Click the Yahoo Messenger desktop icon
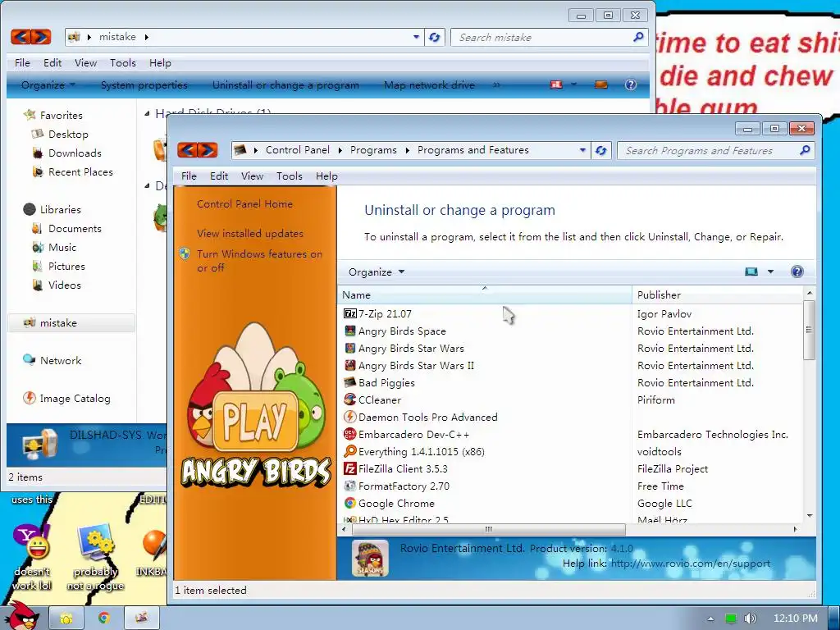This screenshot has height=630, width=840. (x=31, y=542)
